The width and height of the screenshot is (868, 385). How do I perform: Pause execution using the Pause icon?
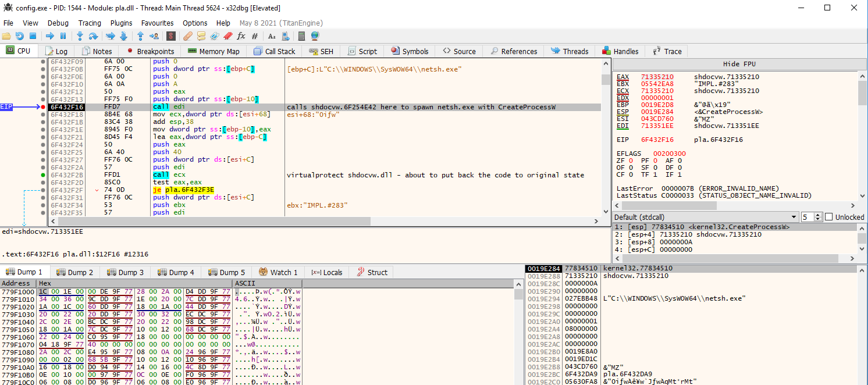63,36
